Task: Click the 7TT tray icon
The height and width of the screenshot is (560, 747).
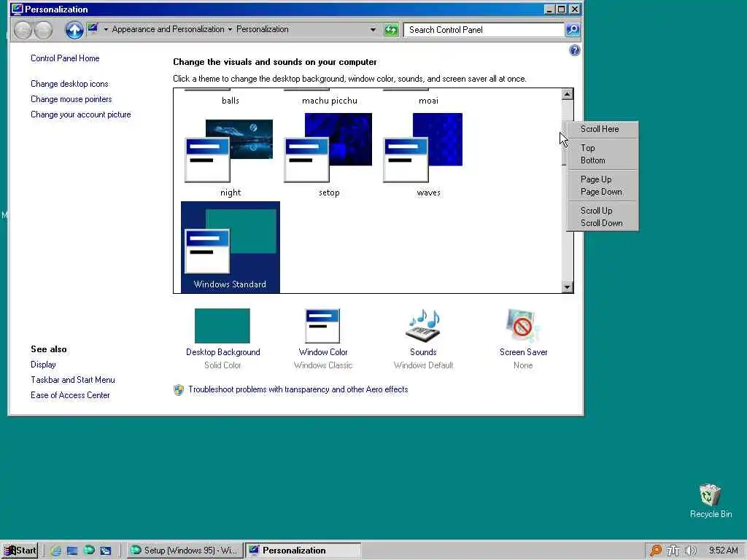Action: pos(673,551)
